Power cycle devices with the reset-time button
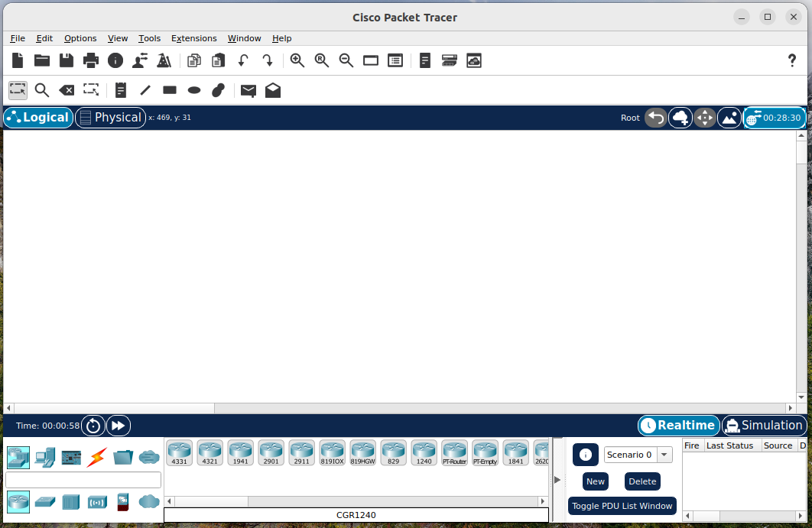Image resolution: width=812 pixels, height=528 pixels. click(93, 426)
